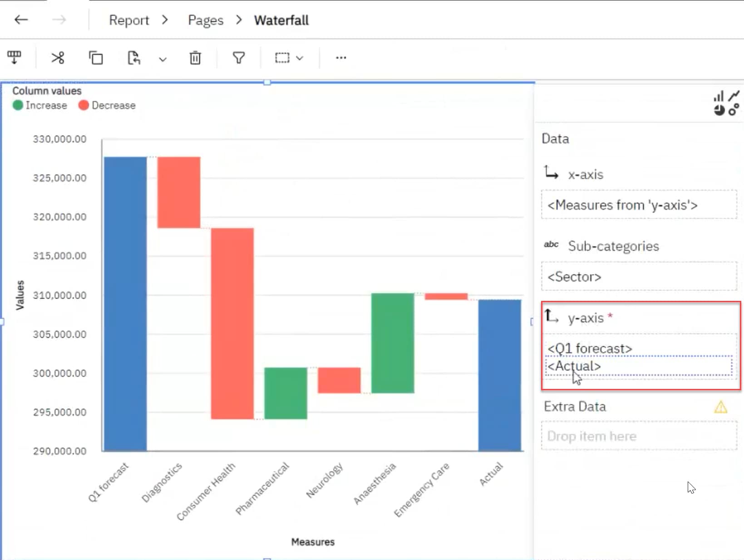The image size is (744, 560).
Task: Click the Extra Data drop zone
Action: [x=639, y=436]
